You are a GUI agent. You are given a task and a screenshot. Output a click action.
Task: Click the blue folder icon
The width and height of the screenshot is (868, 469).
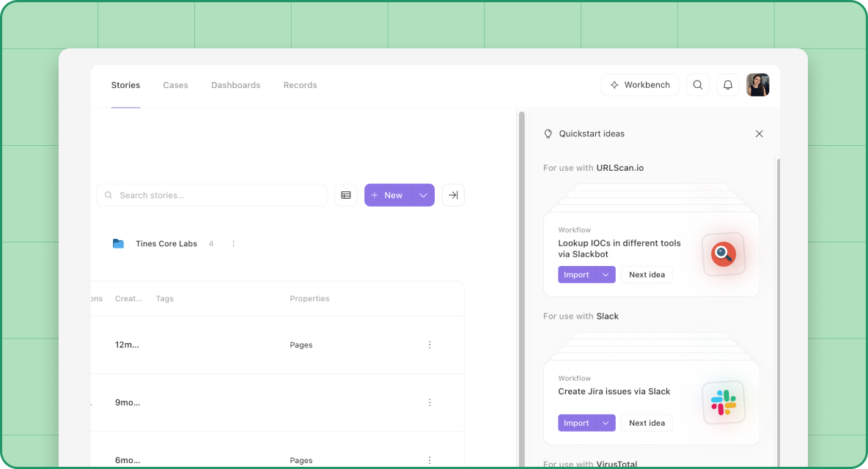[x=119, y=244]
